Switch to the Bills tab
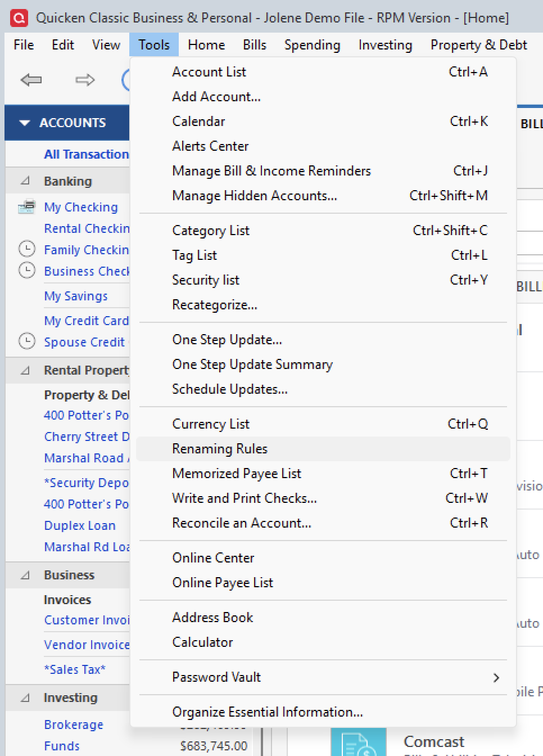The height and width of the screenshot is (756, 543). click(255, 45)
